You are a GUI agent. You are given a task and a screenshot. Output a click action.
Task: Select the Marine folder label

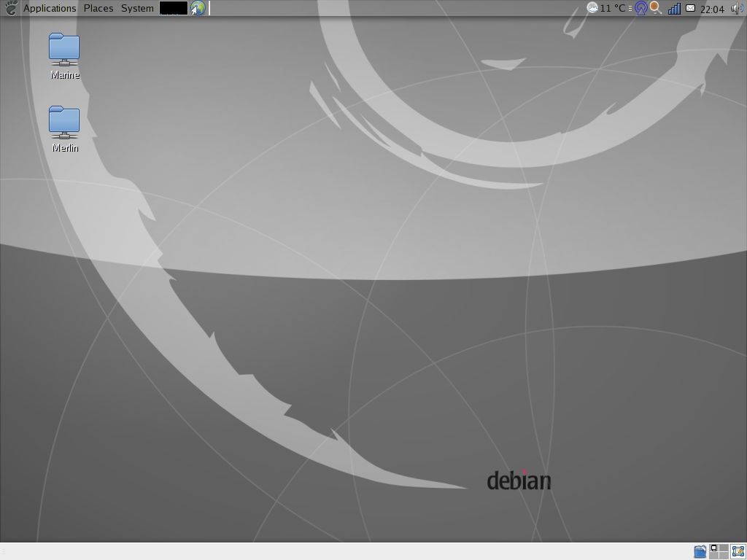[65, 75]
